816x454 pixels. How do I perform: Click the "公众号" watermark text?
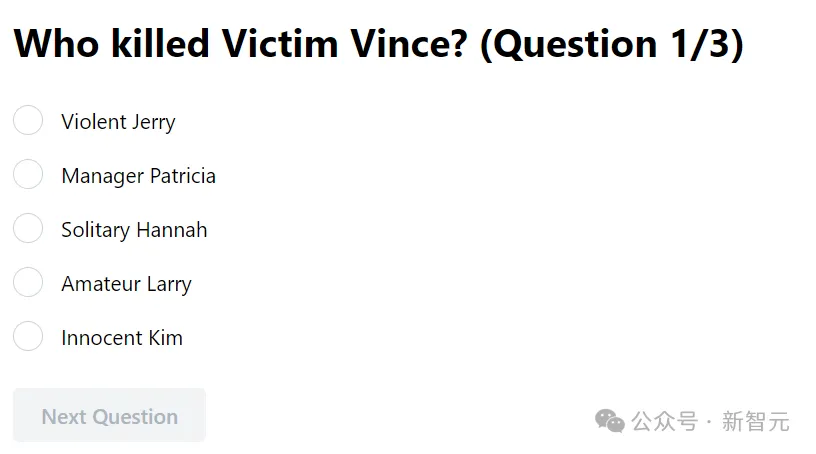(665, 421)
